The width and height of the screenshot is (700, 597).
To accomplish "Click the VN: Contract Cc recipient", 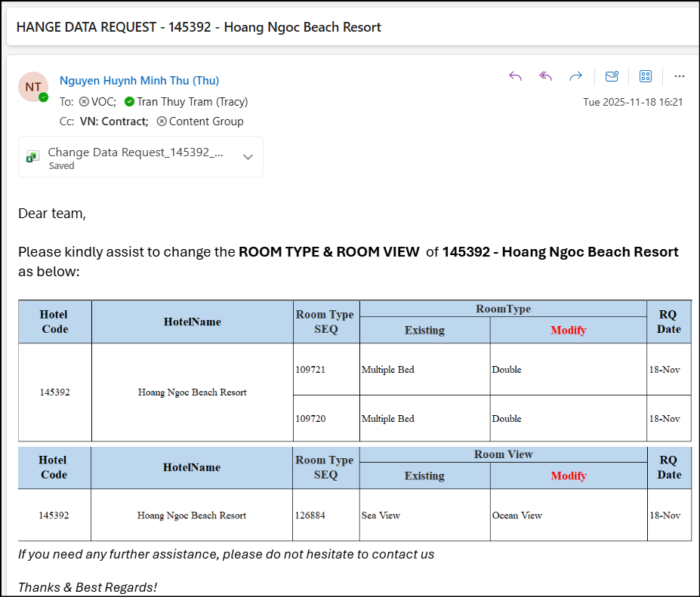I will pyautogui.click(x=114, y=121).
